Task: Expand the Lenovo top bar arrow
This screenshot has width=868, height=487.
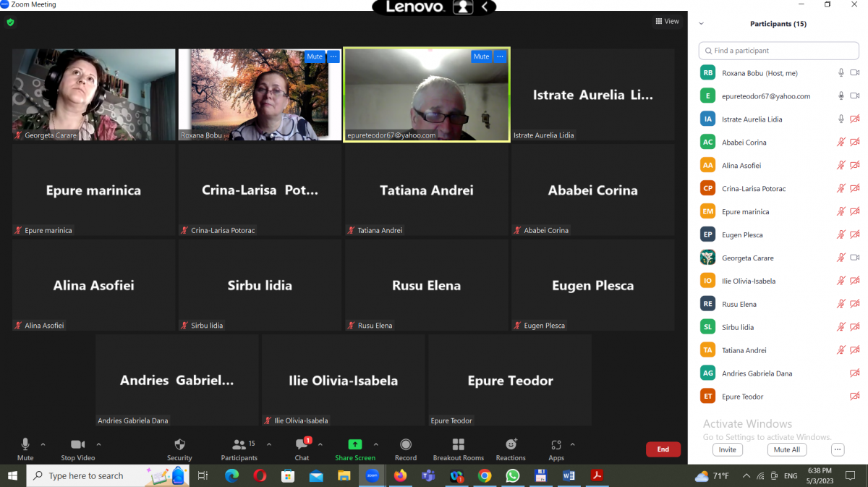Action: [x=485, y=7]
